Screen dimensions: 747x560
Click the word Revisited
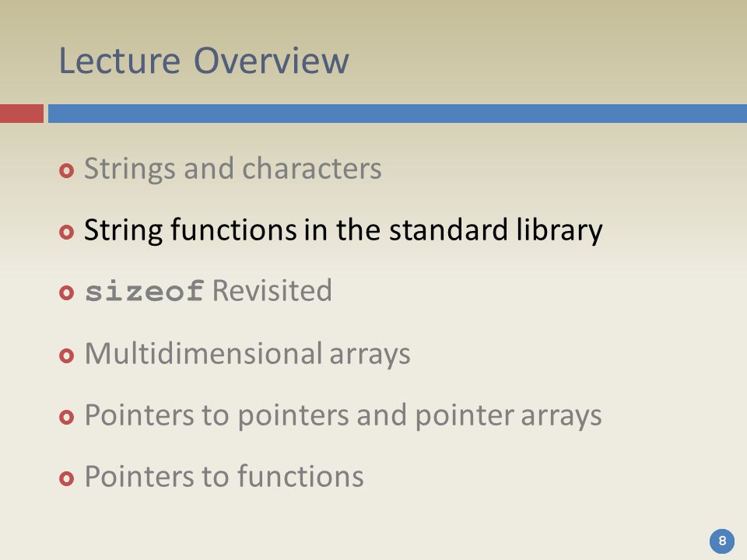pos(272,290)
